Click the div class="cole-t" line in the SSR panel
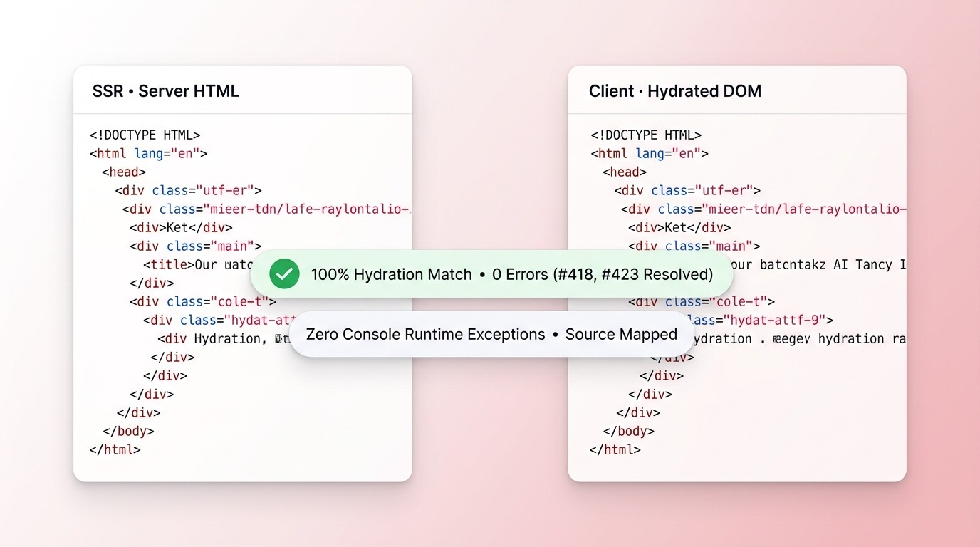This screenshot has height=547, width=980. coord(203,301)
